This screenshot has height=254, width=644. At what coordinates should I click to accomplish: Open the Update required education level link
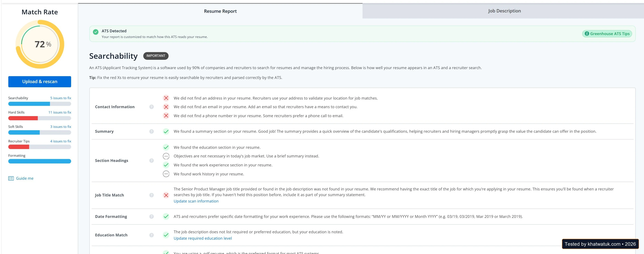coord(203,238)
